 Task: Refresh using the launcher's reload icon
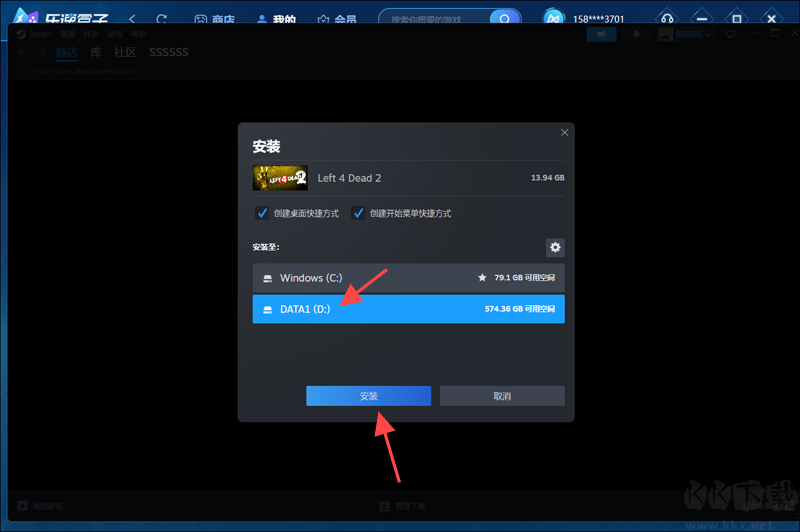point(162,19)
